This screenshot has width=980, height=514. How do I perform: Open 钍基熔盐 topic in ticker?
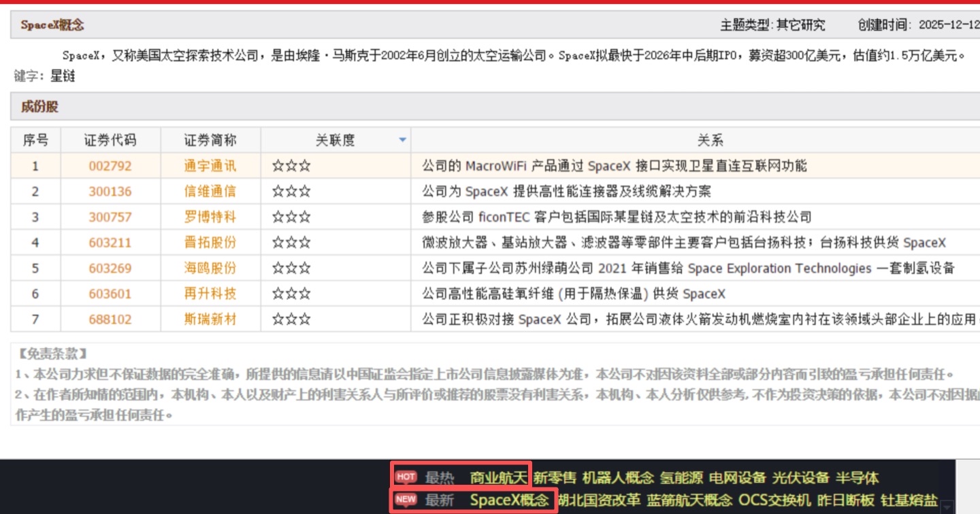click(x=909, y=500)
